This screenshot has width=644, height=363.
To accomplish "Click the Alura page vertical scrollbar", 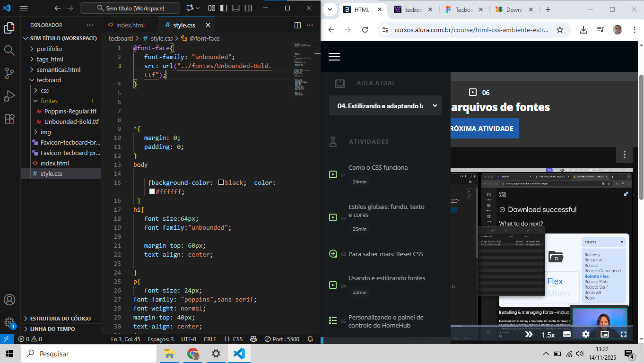I will pyautogui.click(x=641, y=137).
